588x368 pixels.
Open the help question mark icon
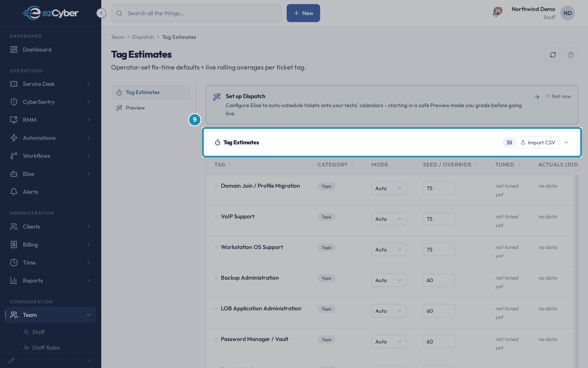pyautogui.click(x=571, y=55)
